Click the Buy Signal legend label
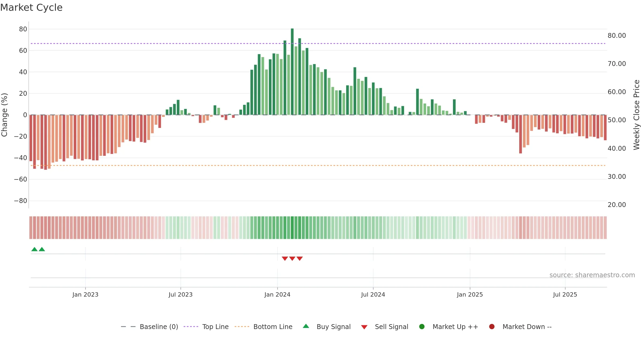The width and height of the screenshot is (644, 362). tap(334, 327)
